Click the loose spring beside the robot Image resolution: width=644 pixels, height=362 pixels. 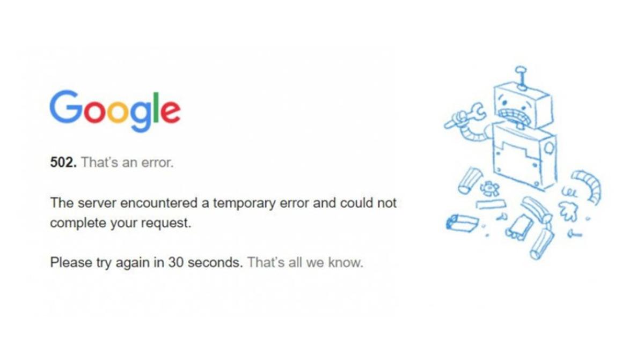[x=570, y=191]
